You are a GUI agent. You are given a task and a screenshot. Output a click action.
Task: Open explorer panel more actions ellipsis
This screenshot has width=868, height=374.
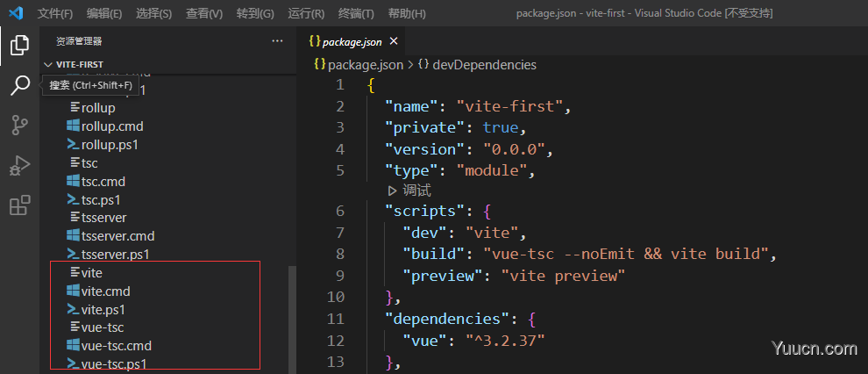click(277, 41)
